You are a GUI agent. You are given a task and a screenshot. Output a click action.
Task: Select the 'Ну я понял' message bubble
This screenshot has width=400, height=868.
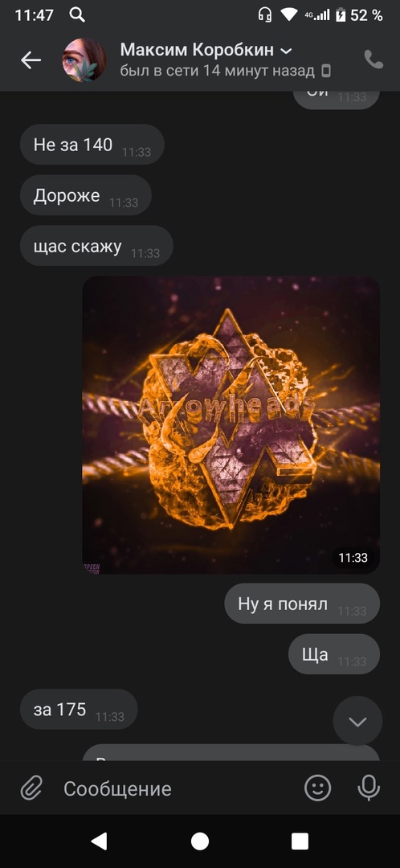[302, 604]
